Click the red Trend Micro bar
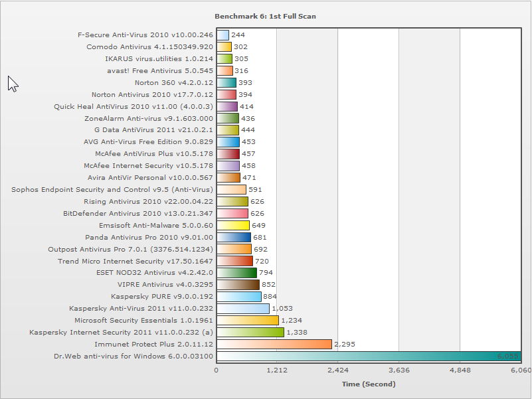 235,261
